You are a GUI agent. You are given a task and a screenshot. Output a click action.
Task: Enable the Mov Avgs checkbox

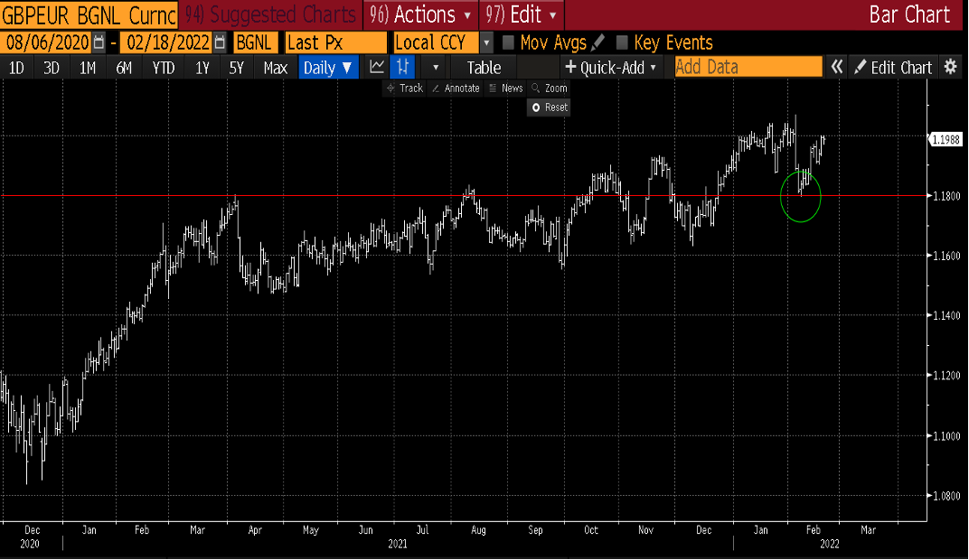click(x=509, y=42)
